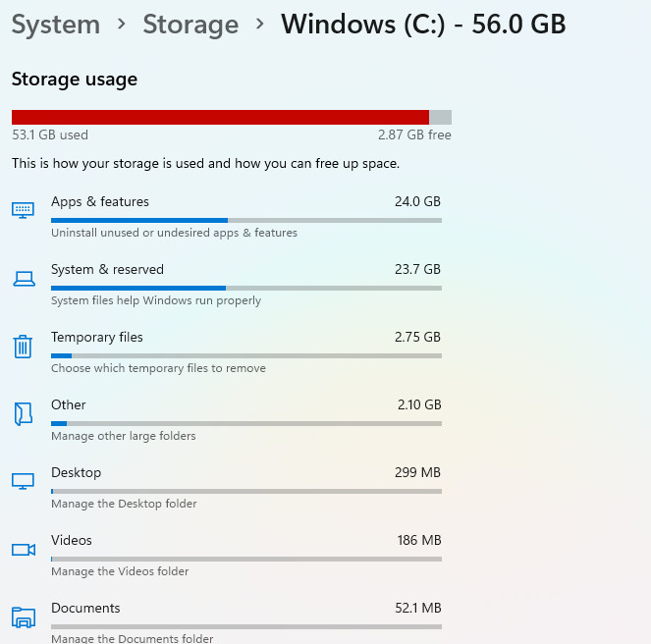This screenshot has width=651, height=644.
Task: Click the Temporary files 2.75 GB size
Action: tap(417, 338)
